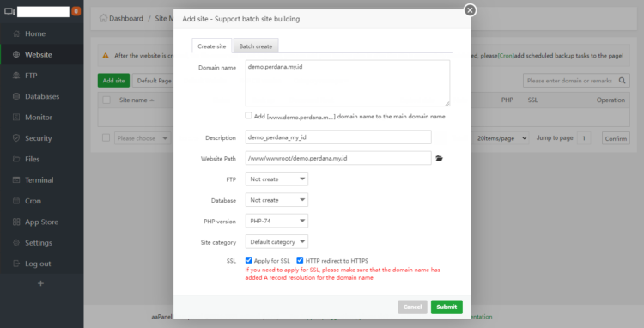Click the Description input field
The height and width of the screenshot is (328, 644).
pos(338,137)
